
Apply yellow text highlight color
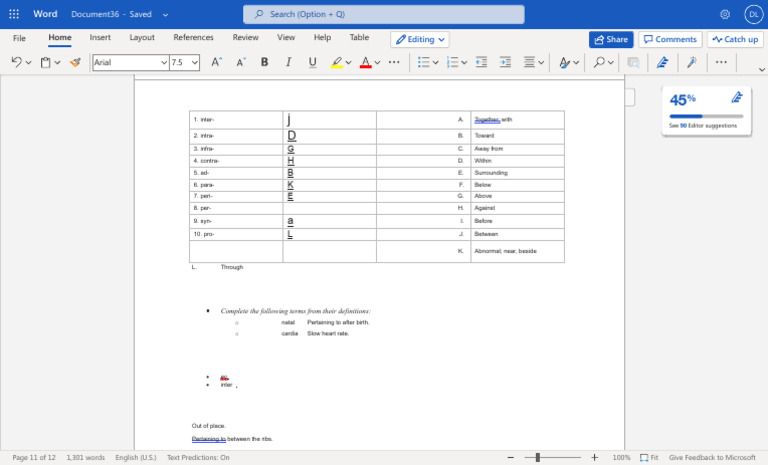(336, 62)
